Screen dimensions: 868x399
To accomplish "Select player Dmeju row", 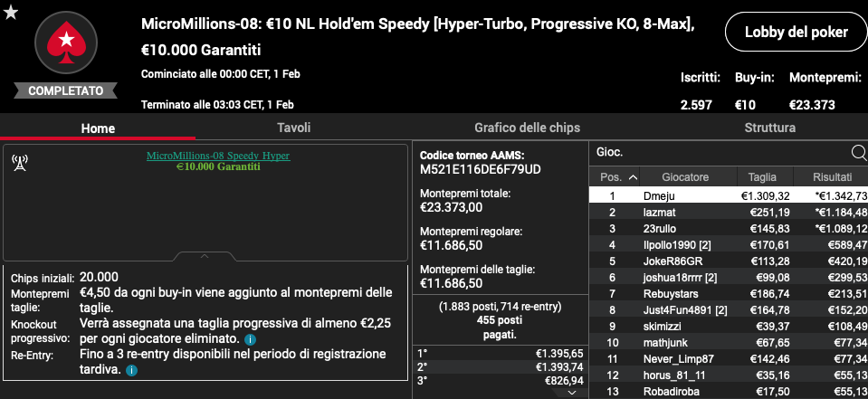I will pyautogui.click(x=729, y=196).
